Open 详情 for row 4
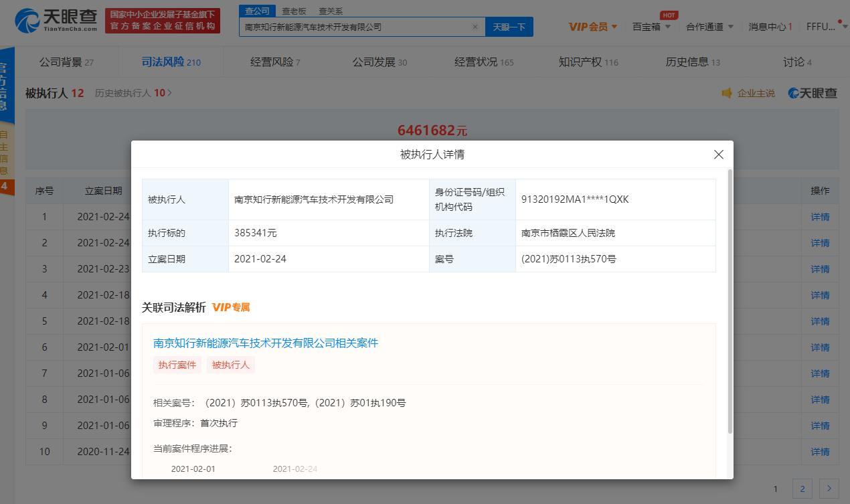850x504 pixels. 820,295
